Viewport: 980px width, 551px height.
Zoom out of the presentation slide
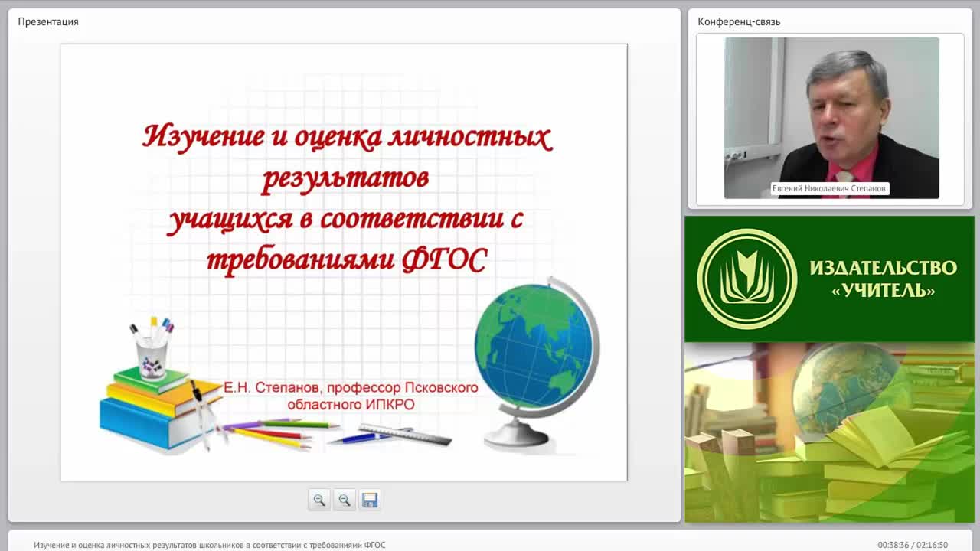click(345, 500)
